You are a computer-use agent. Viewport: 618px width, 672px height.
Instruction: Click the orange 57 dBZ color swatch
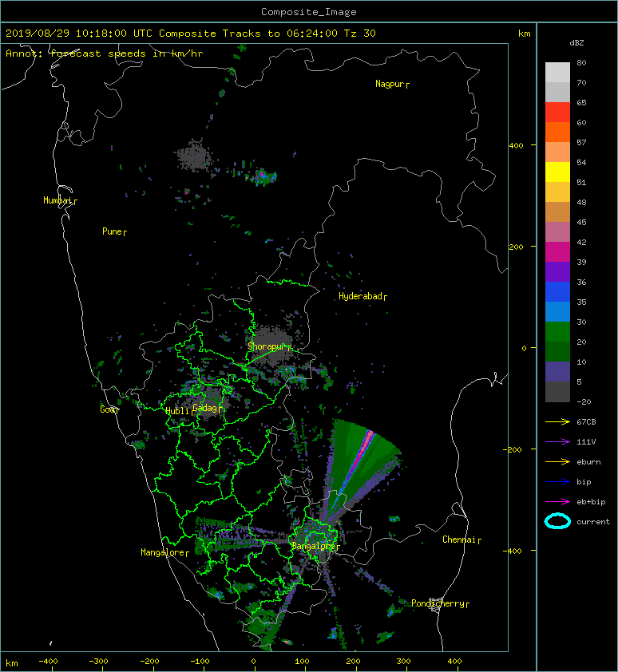pyautogui.click(x=557, y=132)
